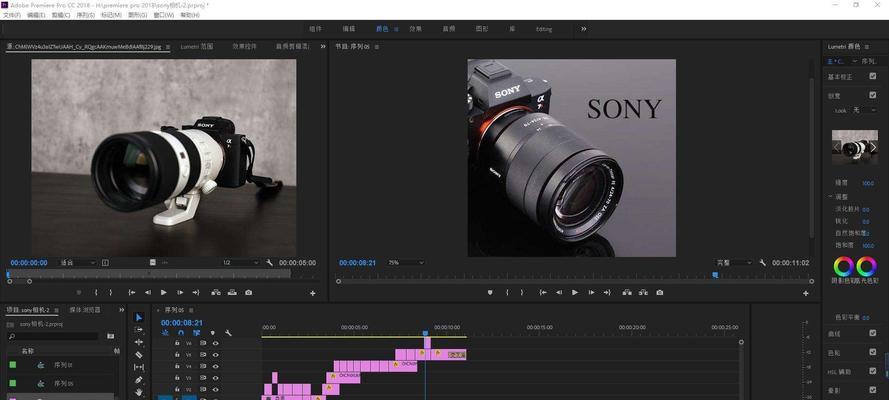Open timeline display settings wrench

click(x=228, y=333)
